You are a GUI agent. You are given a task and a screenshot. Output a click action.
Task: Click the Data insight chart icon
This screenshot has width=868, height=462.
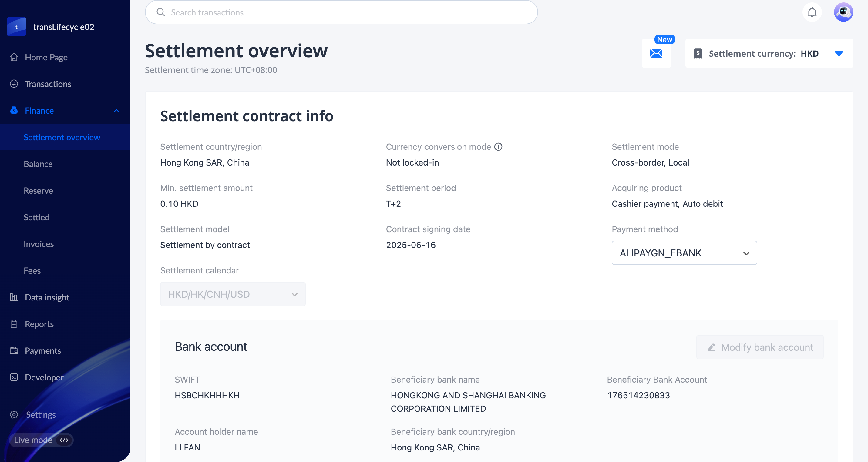14,297
